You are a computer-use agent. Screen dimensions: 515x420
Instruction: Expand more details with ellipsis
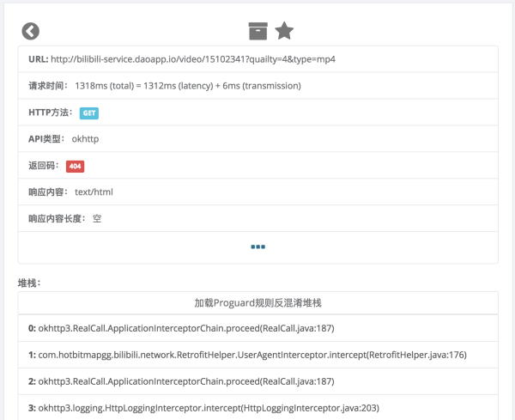point(257,247)
